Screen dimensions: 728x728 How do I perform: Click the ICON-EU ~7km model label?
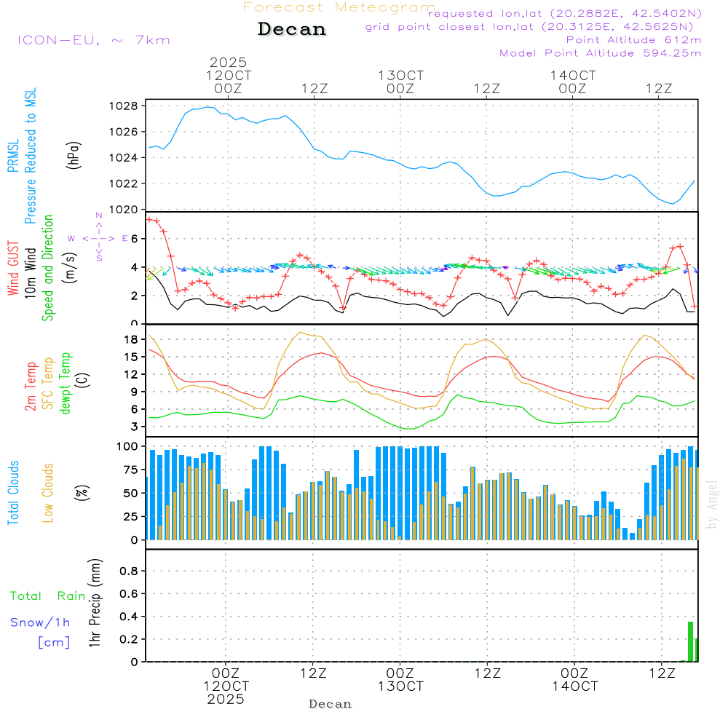point(94,40)
